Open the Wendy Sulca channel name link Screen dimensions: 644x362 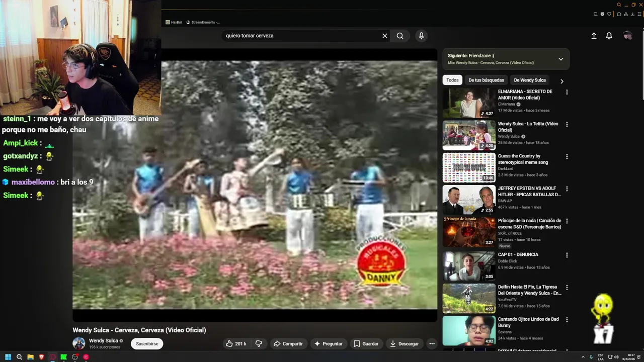(104, 340)
